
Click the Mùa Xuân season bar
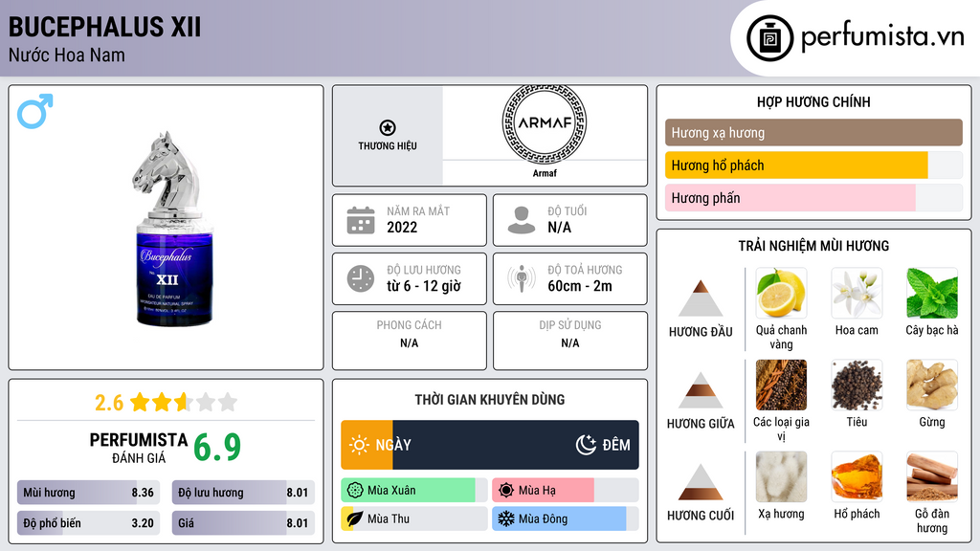pos(408,491)
